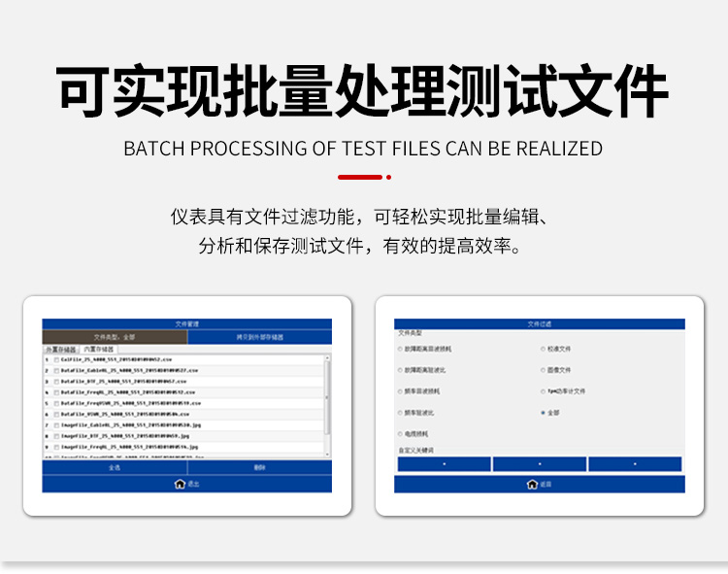Choose the 全部 radio option
Image resolution: width=728 pixels, height=574 pixels.
pyautogui.click(x=542, y=413)
